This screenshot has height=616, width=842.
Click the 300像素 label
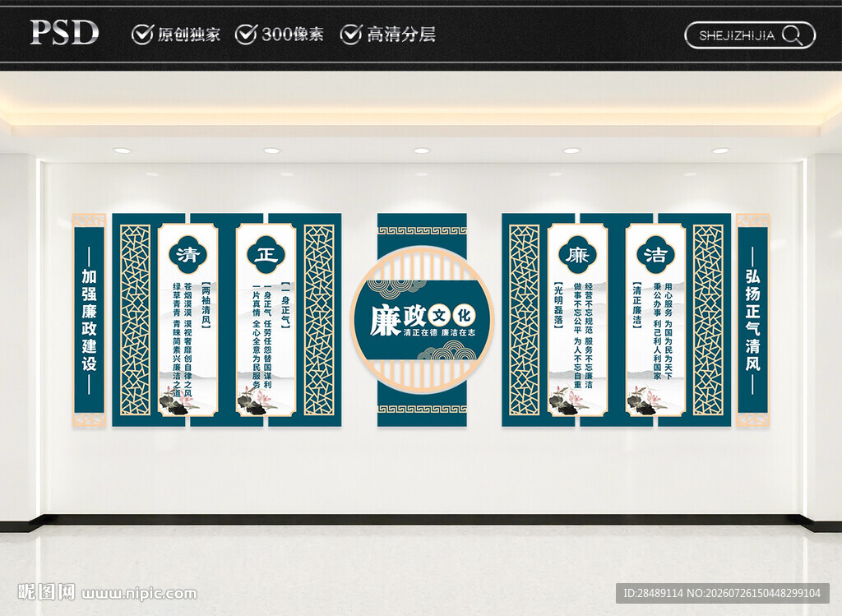[293, 35]
